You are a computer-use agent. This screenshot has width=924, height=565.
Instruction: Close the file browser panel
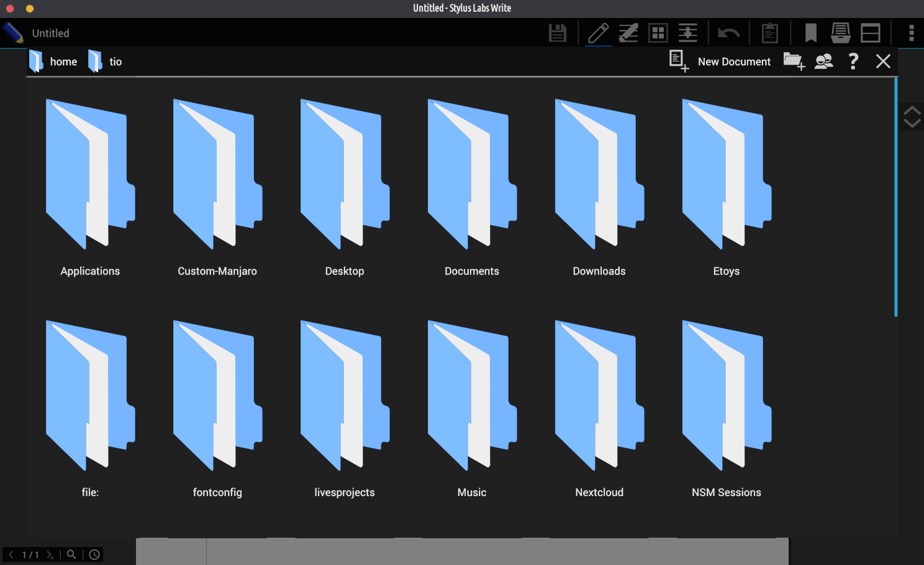883,61
